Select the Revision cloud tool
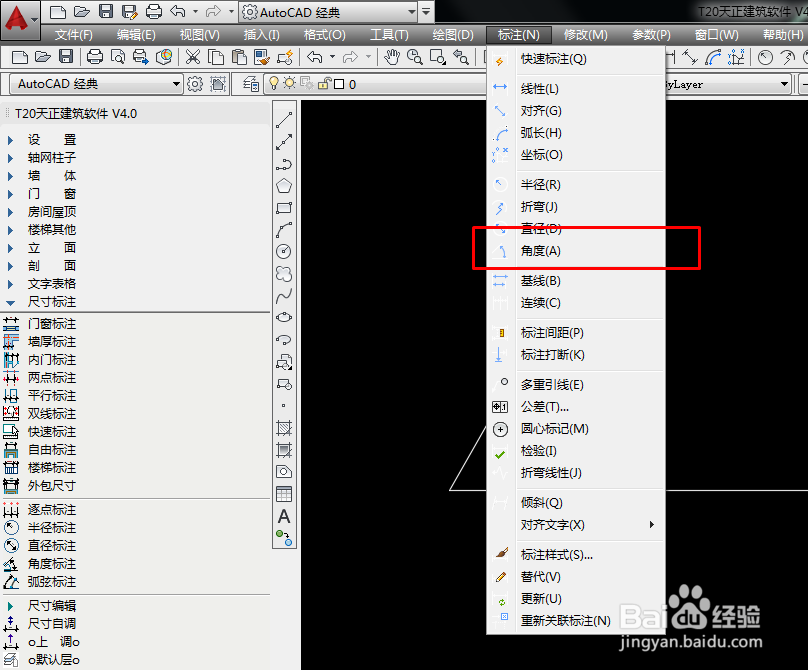 click(x=284, y=274)
